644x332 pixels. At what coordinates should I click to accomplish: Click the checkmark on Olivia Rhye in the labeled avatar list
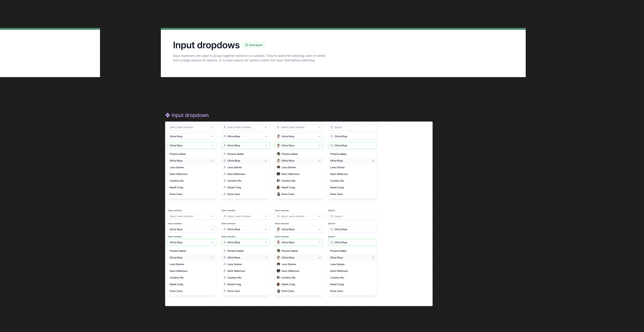(x=319, y=258)
